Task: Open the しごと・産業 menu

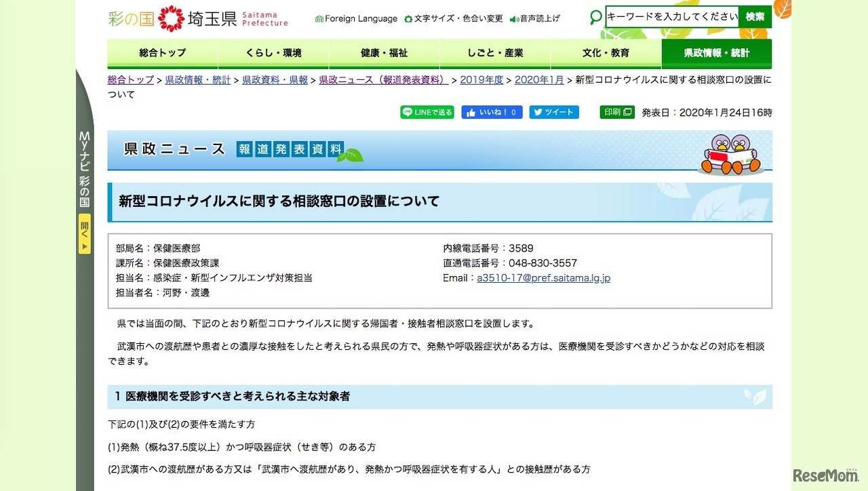Action: (495, 54)
